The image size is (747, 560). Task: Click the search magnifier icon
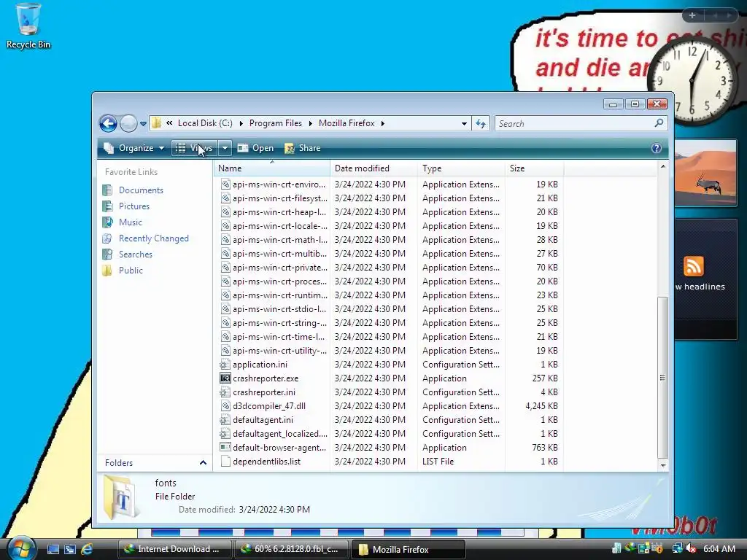659,123
